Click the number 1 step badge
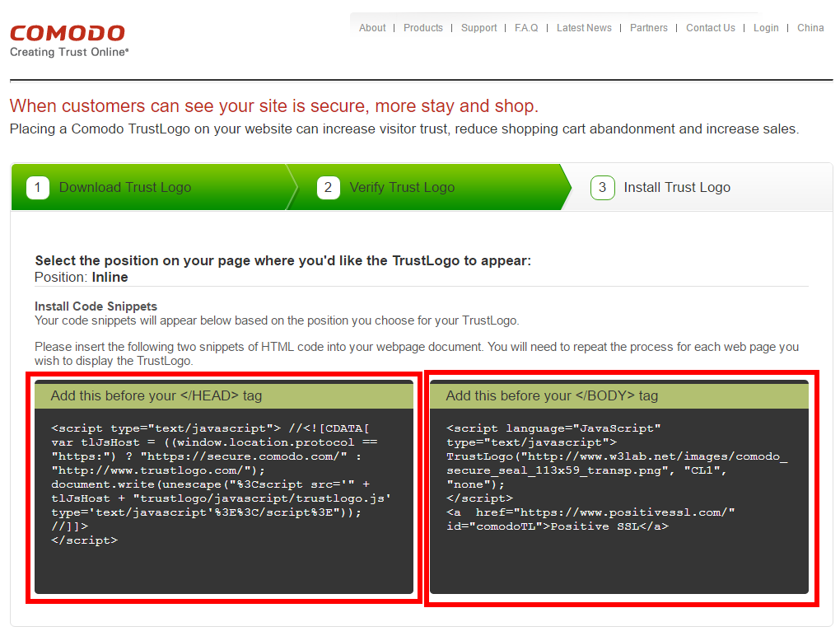The width and height of the screenshot is (840, 636). pos(38,188)
